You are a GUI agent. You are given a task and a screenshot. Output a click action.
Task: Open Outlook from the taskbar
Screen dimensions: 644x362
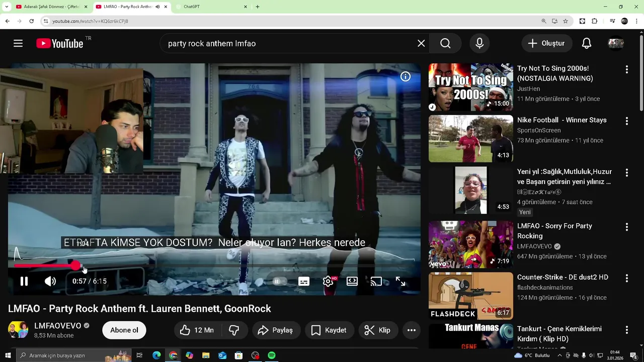[x=222, y=355]
